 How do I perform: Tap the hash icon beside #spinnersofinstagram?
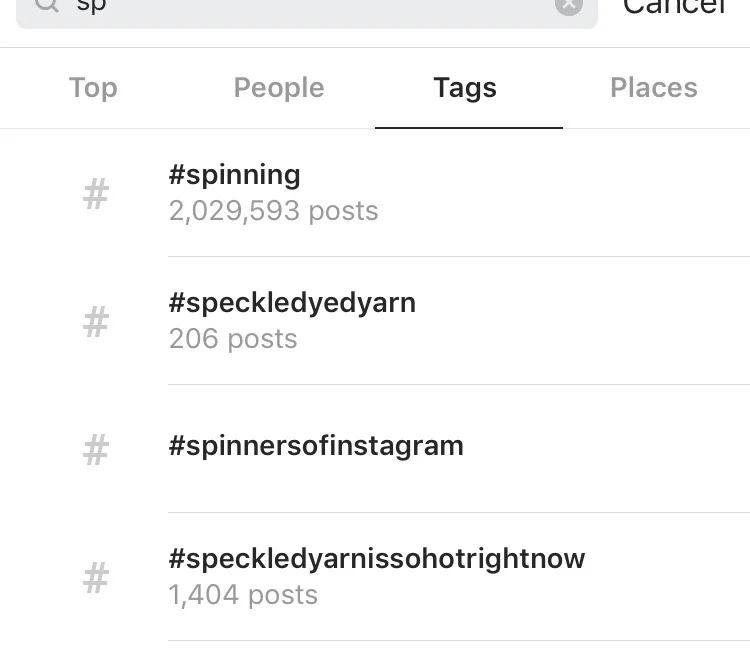pyautogui.click(x=96, y=450)
